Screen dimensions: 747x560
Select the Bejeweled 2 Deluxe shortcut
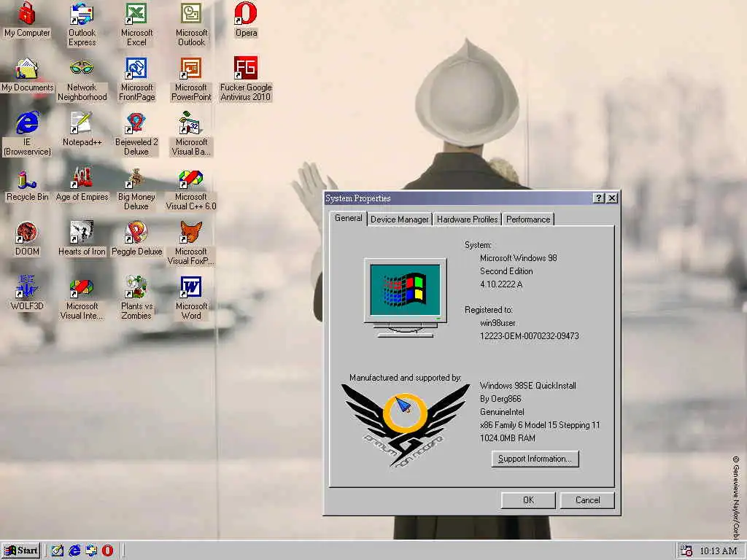click(136, 134)
